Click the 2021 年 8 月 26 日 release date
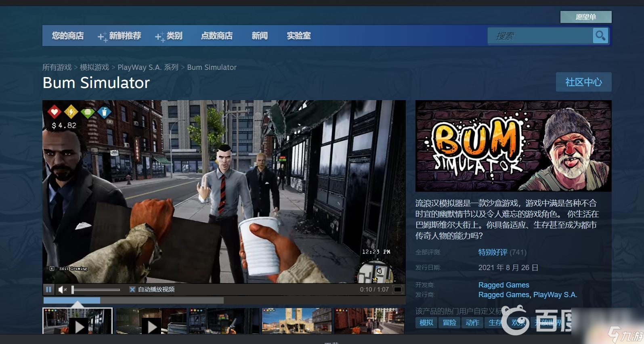 (508, 268)
